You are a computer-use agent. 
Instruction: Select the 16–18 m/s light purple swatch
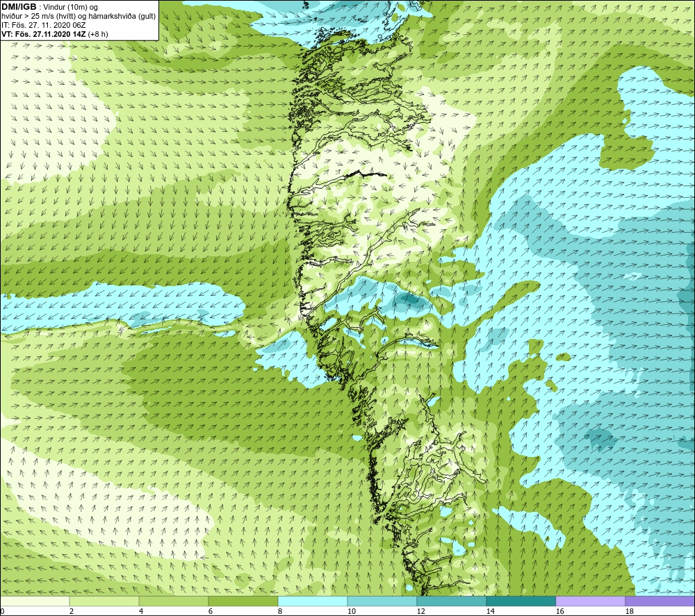[x=590, y=601]
